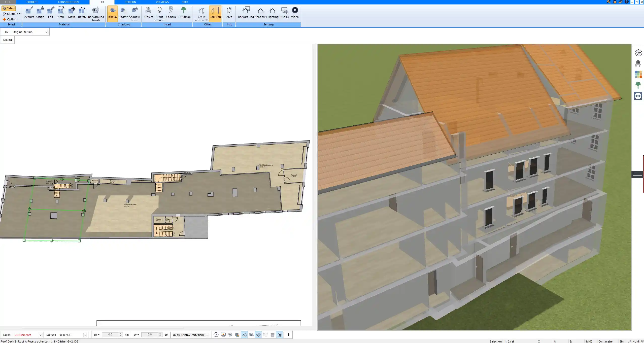Expand the dx,dy relative cartesian dropdown
Screen dimensions: 644x343
tap(207, 335)
